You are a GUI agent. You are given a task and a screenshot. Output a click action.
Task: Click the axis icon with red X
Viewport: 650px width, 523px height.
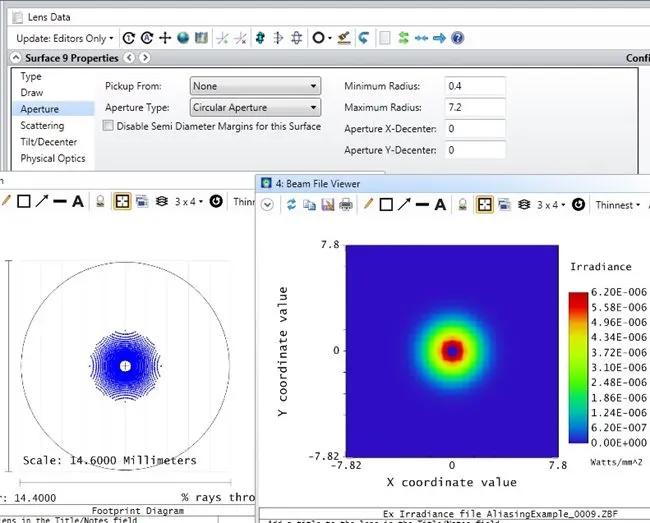(x=240, y=38)
